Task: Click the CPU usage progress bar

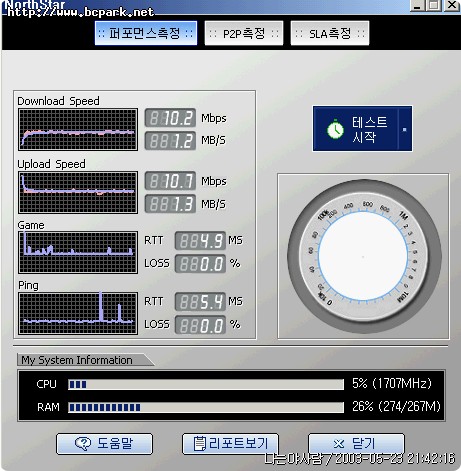Action: pyautogui.click(x=206, y=384)
